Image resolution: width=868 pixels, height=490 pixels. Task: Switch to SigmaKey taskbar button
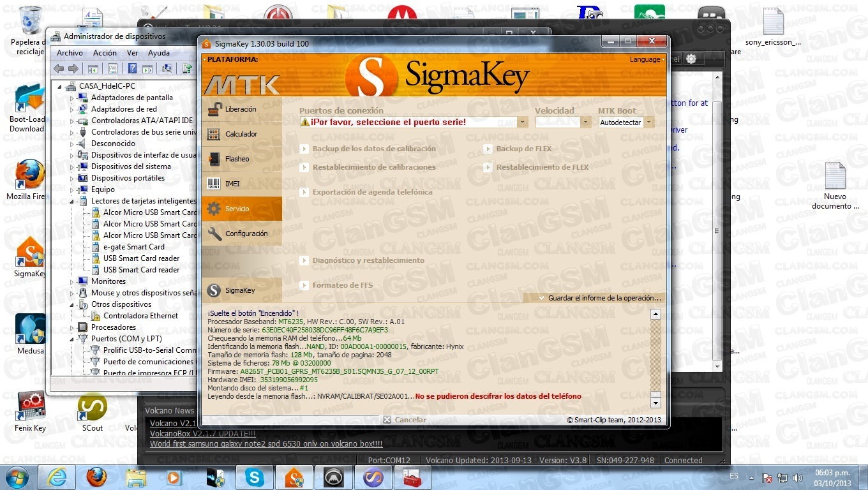point(294,477)
